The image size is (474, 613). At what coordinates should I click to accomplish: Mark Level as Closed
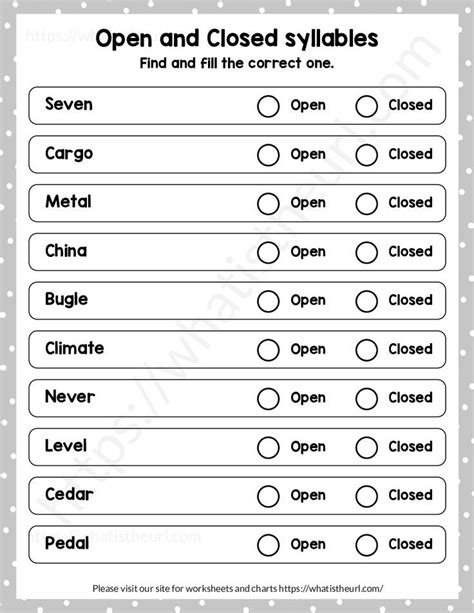tap(366, 447)
